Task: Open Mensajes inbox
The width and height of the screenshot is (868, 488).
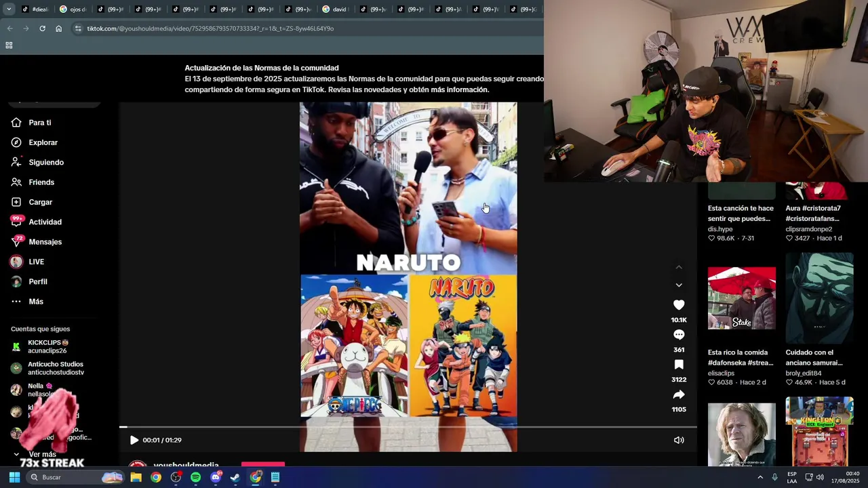Action: click(36, 242)
